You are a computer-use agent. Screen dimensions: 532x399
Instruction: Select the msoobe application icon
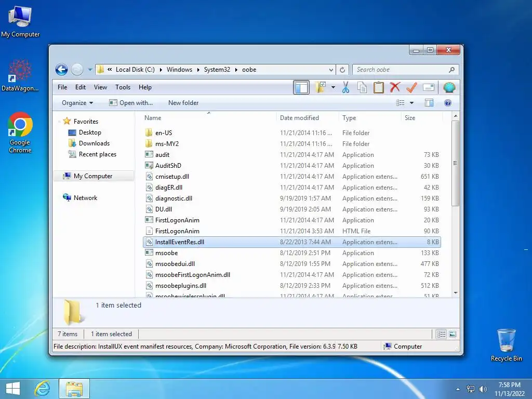(x=149, y=253)
